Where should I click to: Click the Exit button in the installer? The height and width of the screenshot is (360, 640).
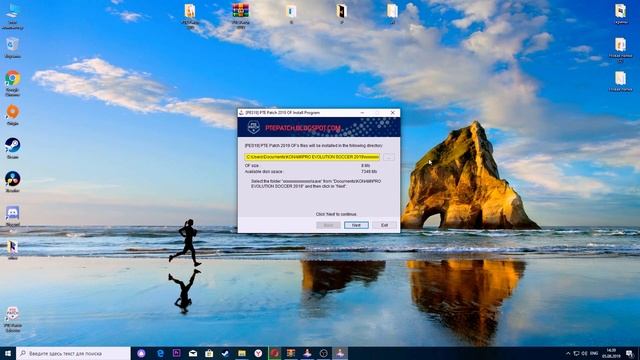coord(384,225)
